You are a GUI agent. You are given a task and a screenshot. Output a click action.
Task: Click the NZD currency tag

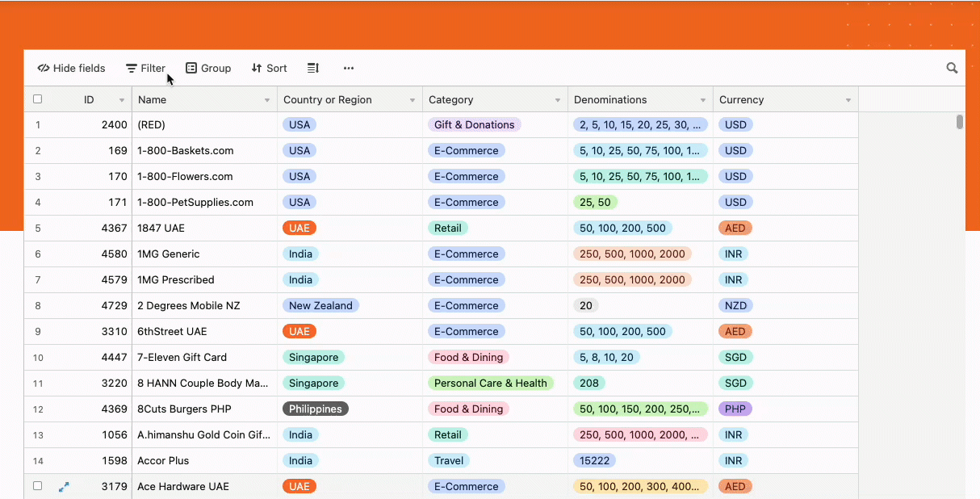[x=735, y=306]
